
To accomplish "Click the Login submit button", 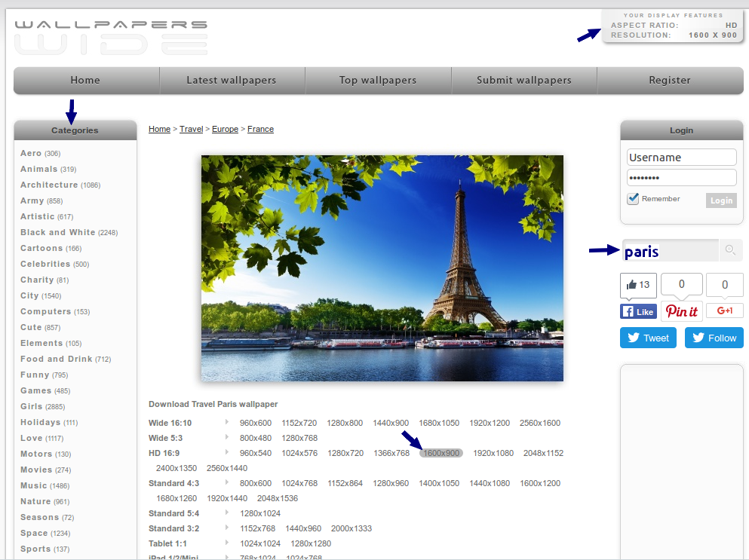I will click(x=721, y=200).
